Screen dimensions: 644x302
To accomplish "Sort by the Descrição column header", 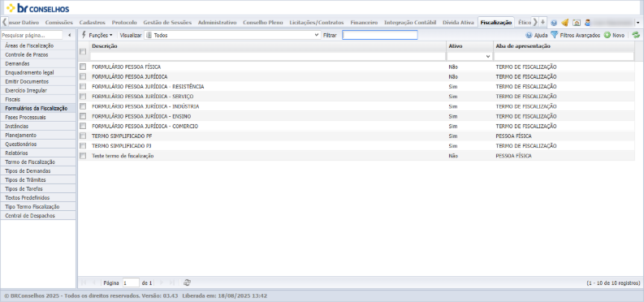I will [268, 46].
